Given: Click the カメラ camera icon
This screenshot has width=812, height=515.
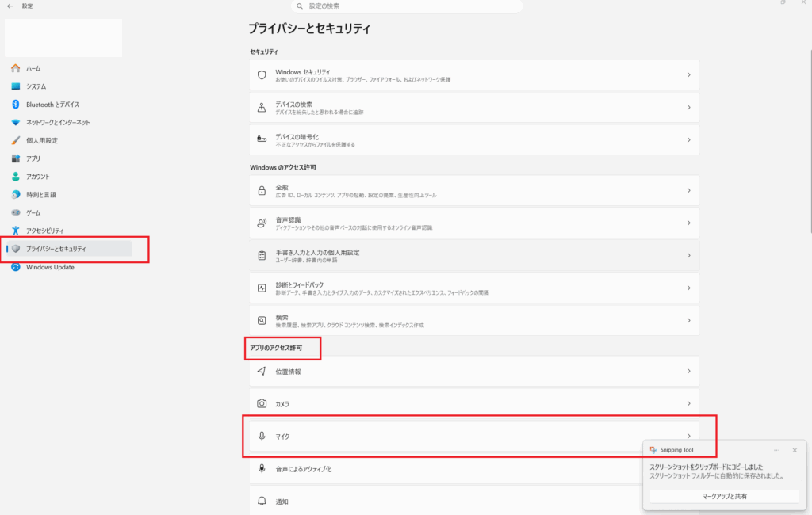Looking at the screenshot, I should [262, 403].
